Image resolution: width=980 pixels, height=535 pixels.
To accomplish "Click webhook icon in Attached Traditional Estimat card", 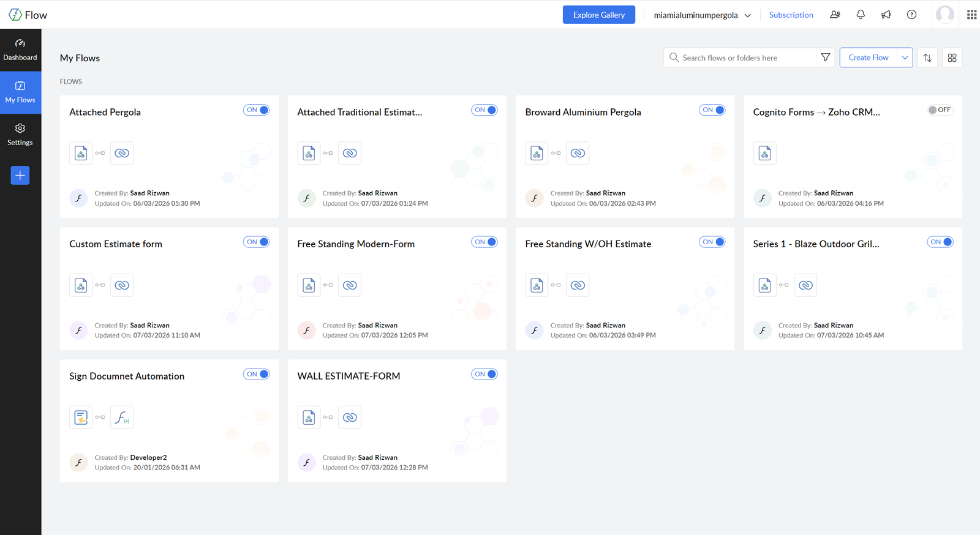I will [309, 153].
